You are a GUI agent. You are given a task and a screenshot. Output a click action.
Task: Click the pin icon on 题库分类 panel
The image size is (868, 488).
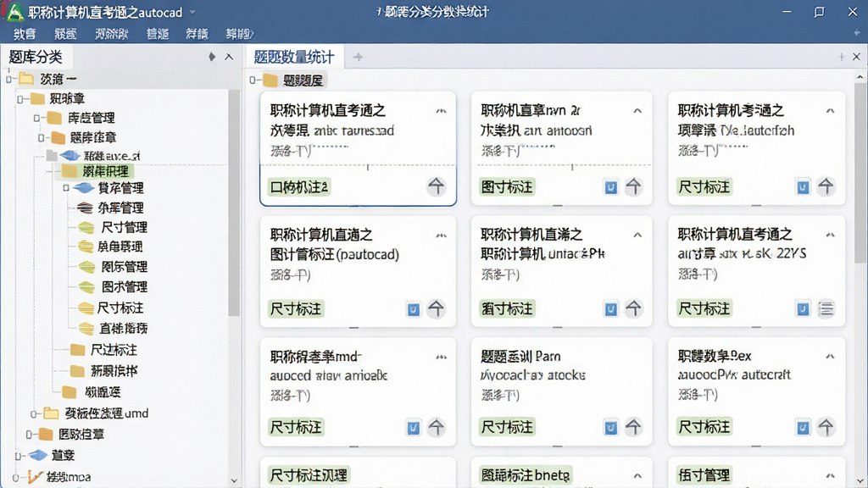(211, 57)
